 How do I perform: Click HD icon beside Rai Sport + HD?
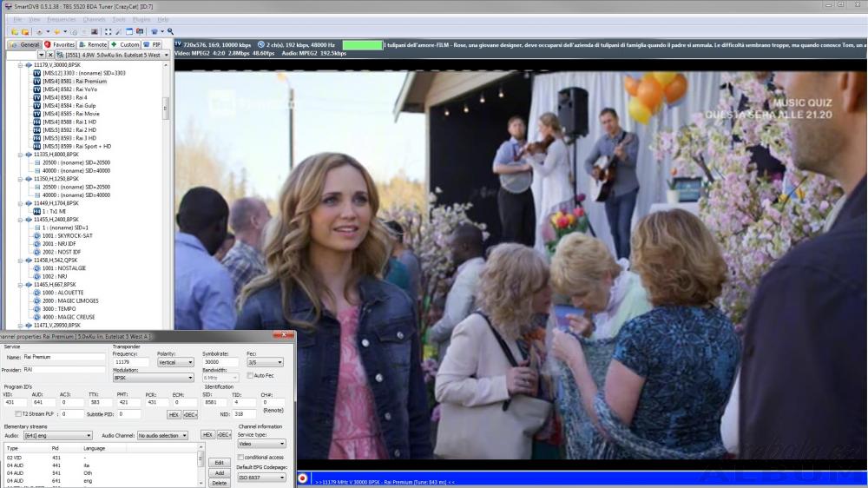click(37, 146)
